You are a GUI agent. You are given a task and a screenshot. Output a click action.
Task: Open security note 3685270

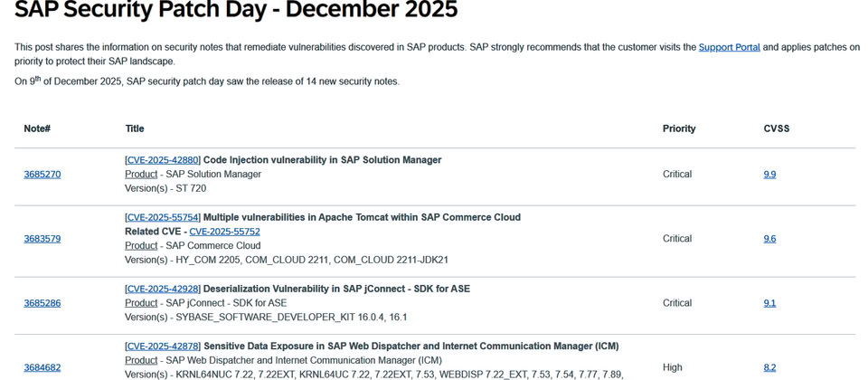42,175
